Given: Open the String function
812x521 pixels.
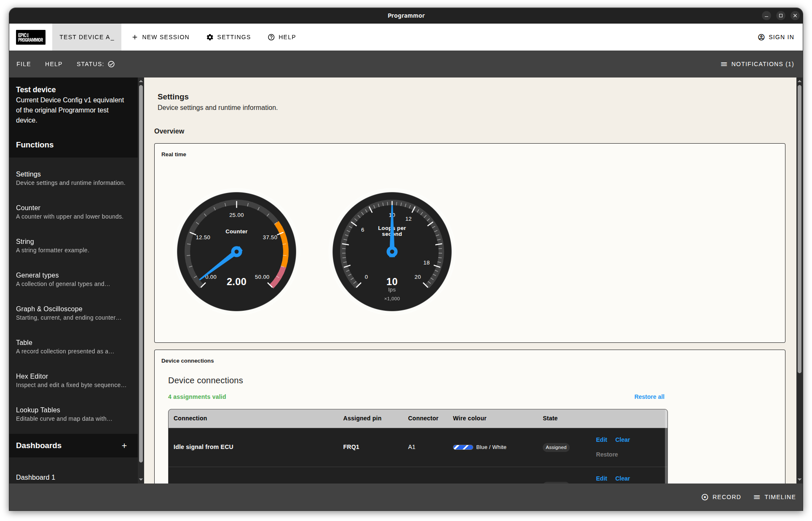Looking at the screenshot, I should 73,246.
